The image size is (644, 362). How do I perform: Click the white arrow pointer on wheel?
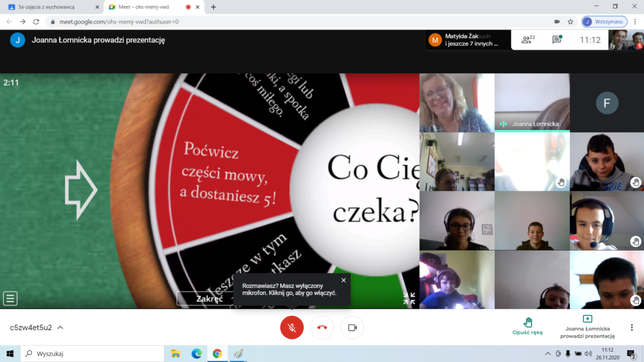click(81, 190)
